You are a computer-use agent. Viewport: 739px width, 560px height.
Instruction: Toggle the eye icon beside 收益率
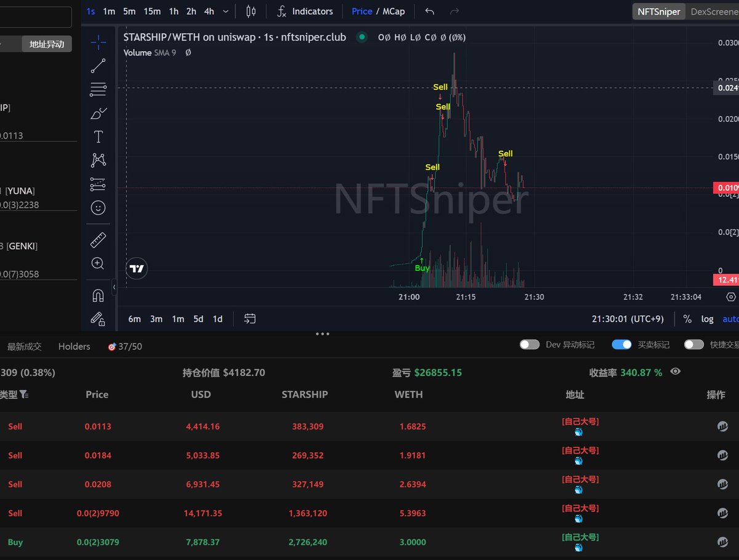point(676,371)
